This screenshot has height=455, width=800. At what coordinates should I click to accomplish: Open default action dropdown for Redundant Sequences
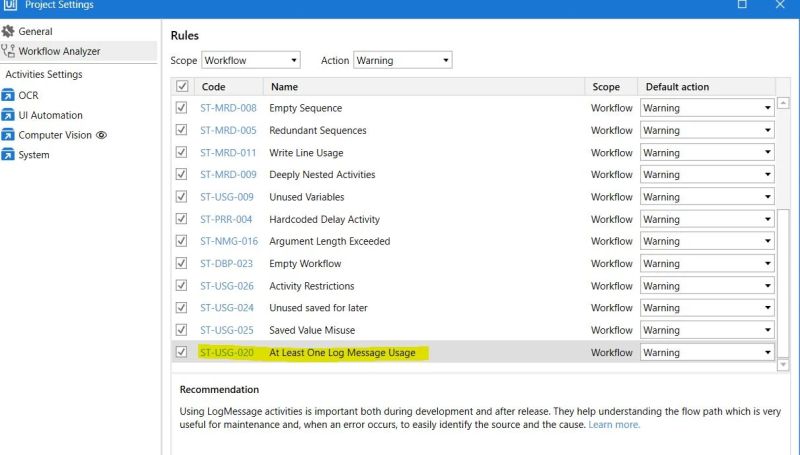pyautogui.click(x=707, y=130)
